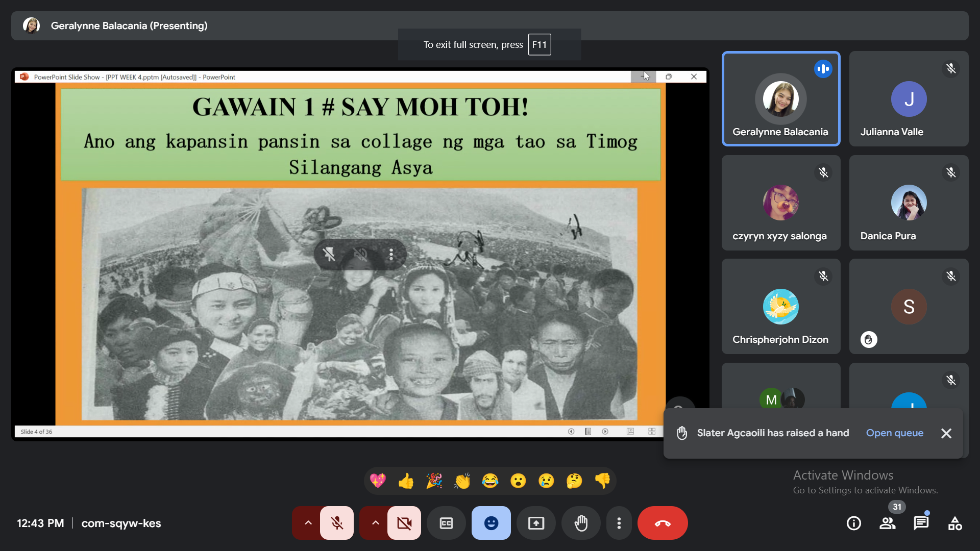Raise your hand in the meeting
Image resolution: width=980 pixels, height=551 pixels.
point(581,523)
